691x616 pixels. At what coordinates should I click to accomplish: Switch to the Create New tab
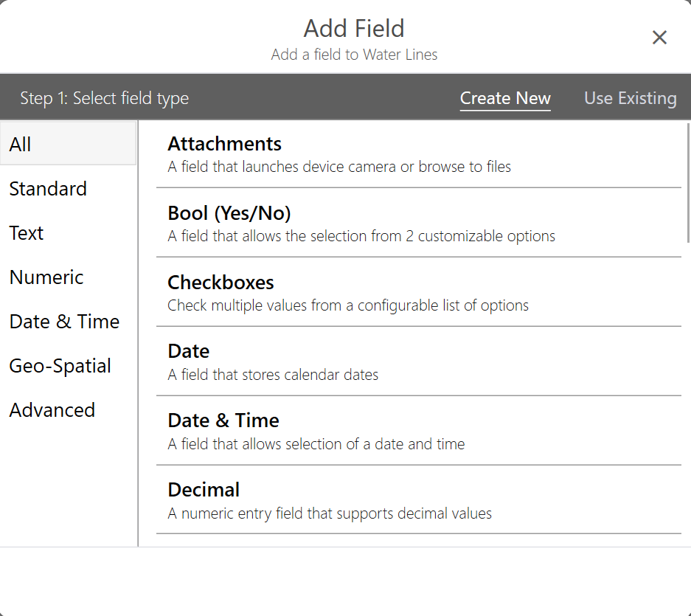click(505, 98)
